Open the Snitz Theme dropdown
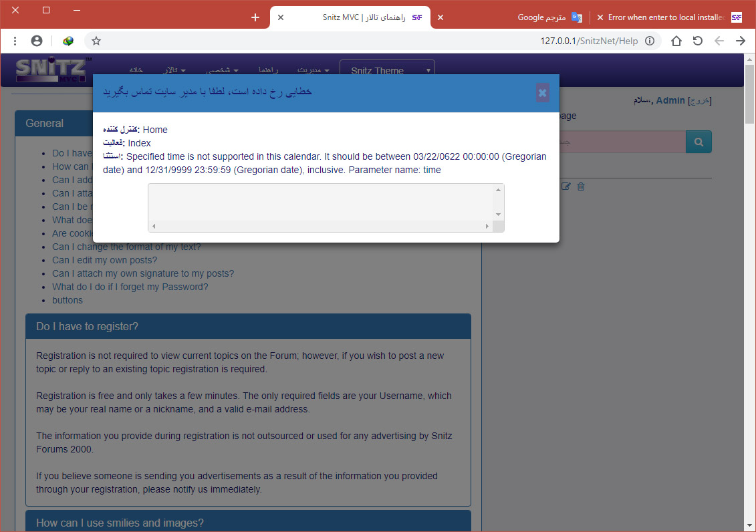The width and height of the screenshot is (756, 532). [387, 71]
